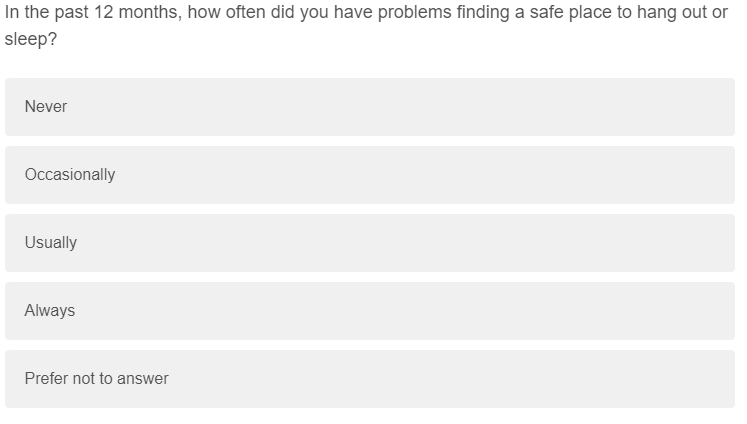The image size is (747, 424).
Task: Click the word "sleep?" in the question
Action: 31,45
